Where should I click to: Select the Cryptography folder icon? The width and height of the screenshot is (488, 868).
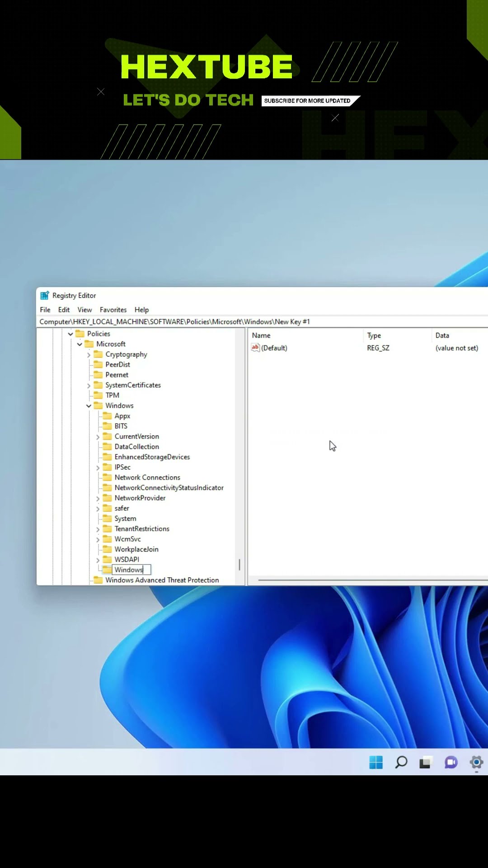pos(98,354)
